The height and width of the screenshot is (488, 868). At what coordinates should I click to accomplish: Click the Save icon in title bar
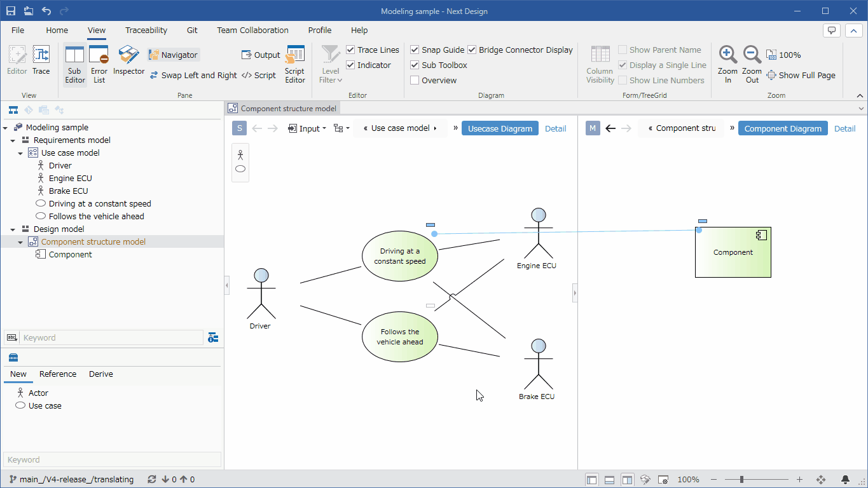(x=11, y=11)
